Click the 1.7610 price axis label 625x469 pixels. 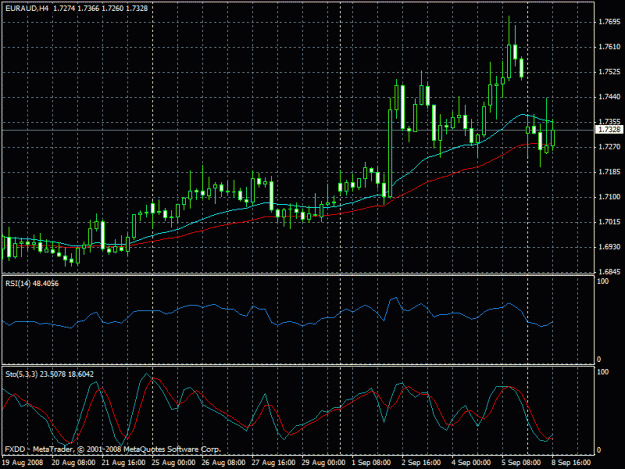click(609, 47)
